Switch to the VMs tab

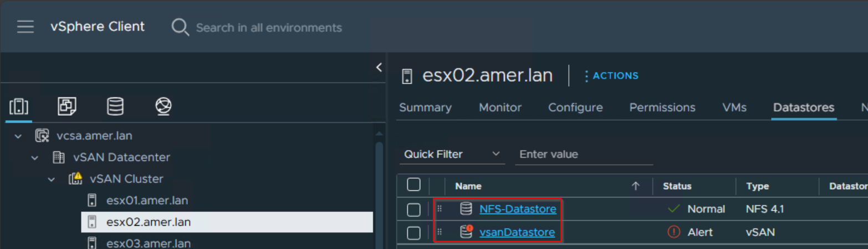tap(734, 107)
